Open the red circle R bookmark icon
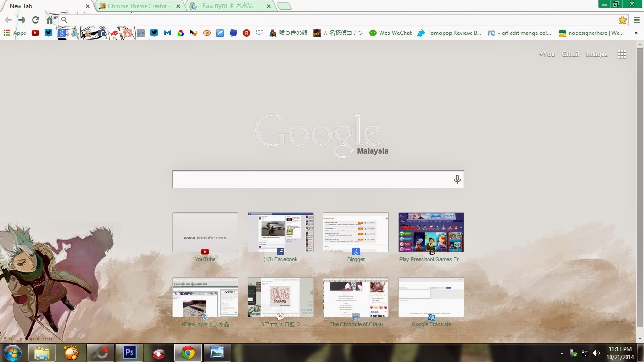Screen dimensions: 644x362 coord(247,33)
